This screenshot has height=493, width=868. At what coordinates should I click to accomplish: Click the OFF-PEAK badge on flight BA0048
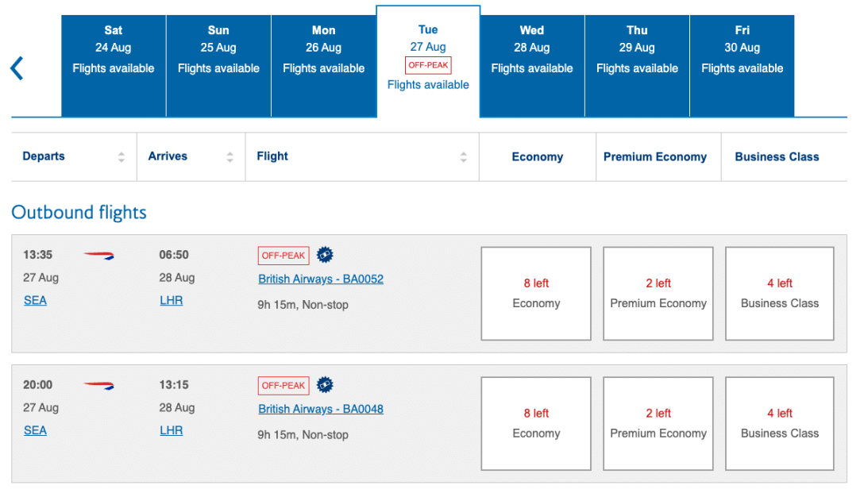[283, 385]
